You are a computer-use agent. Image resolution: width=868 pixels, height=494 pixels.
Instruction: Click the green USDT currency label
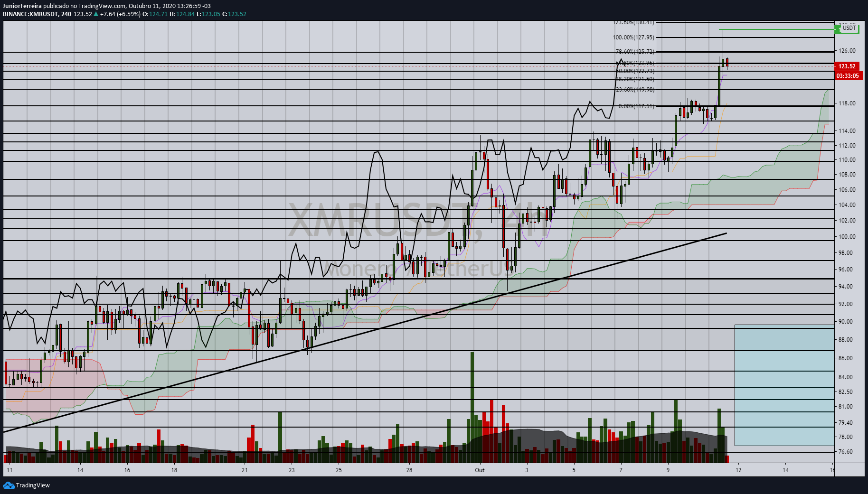coord(849,28)
